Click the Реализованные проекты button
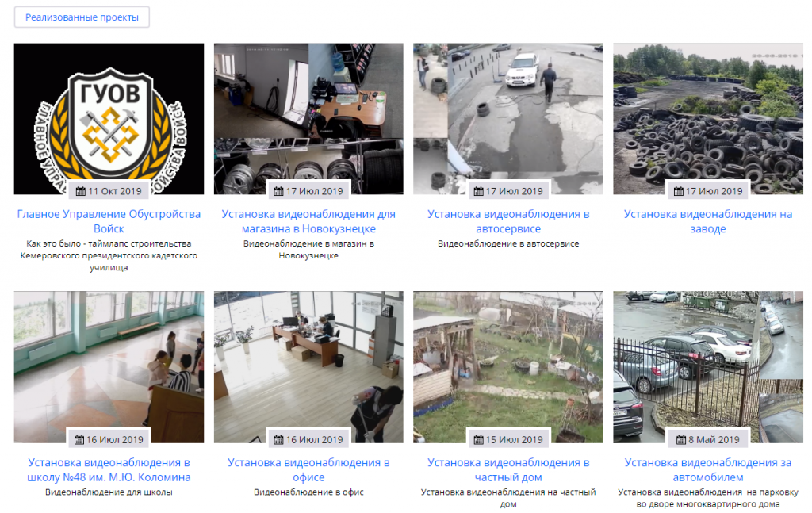The width and height of the screenshot is (812, 513). [x=82, y=16]
